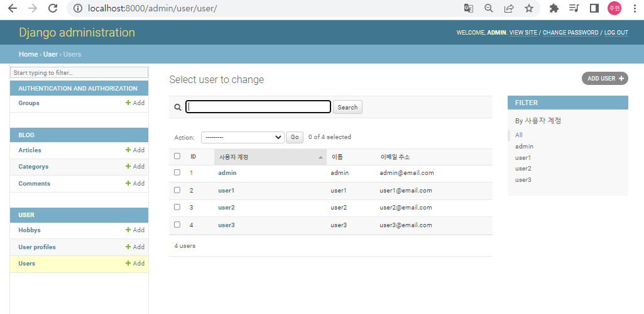Click the browser forward arrow
This screenshot has width=644, height=314.
coord(33,8)
